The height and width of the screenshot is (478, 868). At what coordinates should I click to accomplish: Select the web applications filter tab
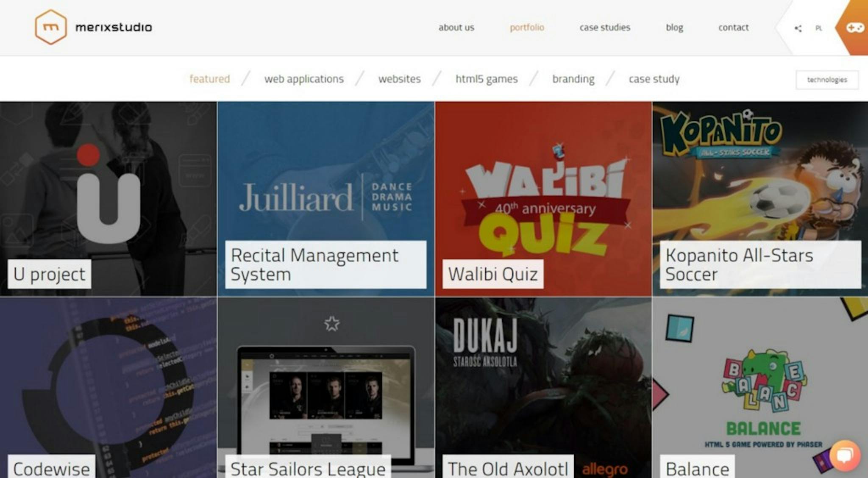(x=304, y=79)
